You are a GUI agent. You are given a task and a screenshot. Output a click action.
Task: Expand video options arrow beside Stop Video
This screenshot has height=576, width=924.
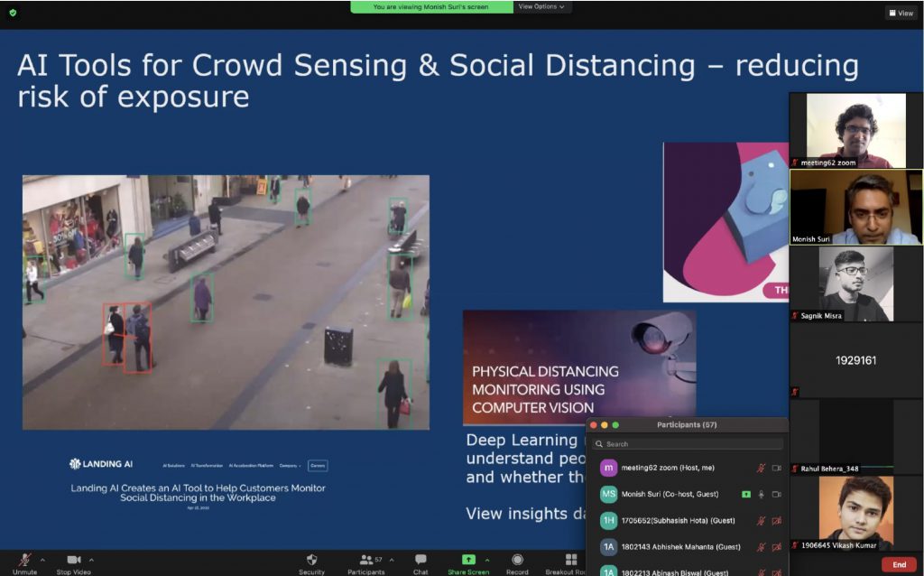pyautogui.click(x=91, y=560)
